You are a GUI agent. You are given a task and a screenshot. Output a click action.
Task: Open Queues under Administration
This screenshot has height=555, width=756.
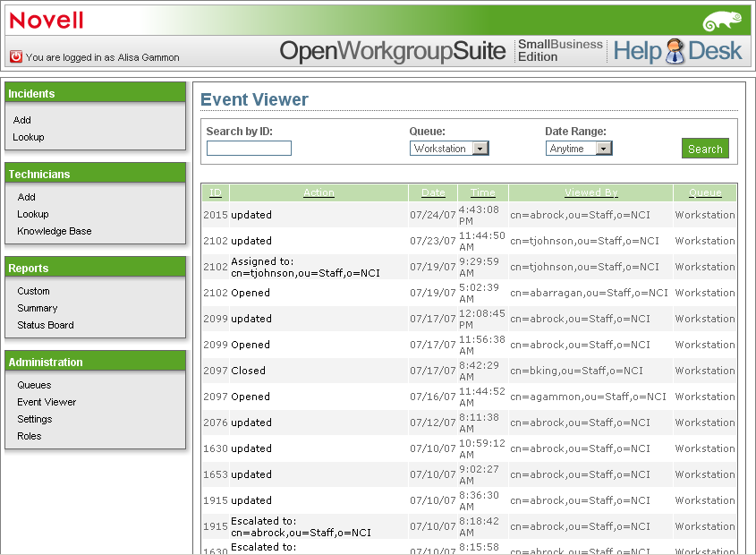tap(34, 385)
